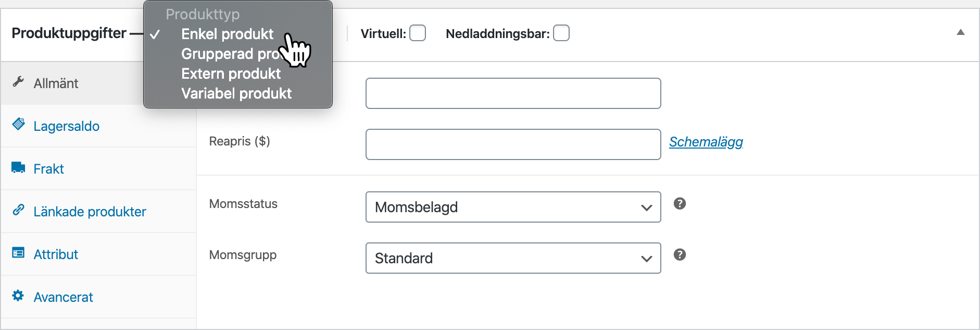Tick the Nedladdningsbar checkbox

click(x=561, y=33)
